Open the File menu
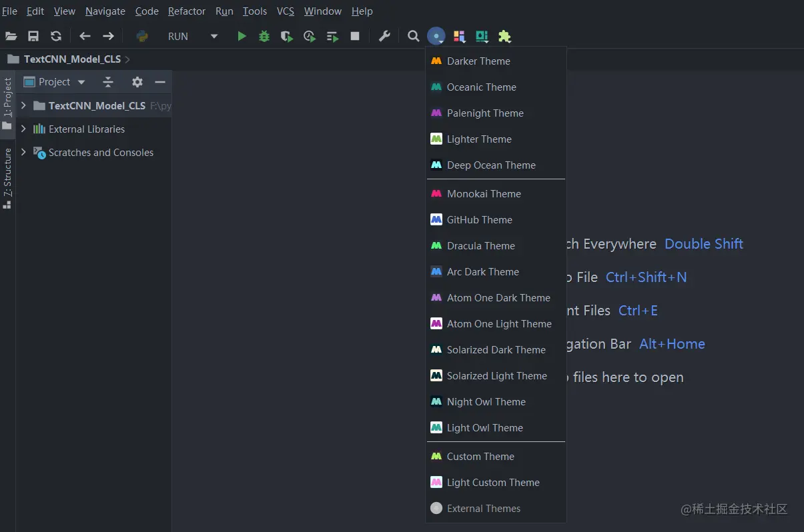 click(10, 11)
